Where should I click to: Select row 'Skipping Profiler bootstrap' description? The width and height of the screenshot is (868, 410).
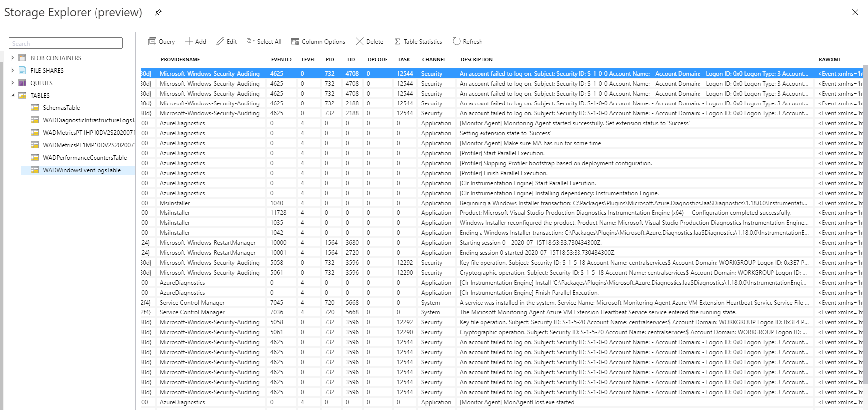tap(501, 163)
